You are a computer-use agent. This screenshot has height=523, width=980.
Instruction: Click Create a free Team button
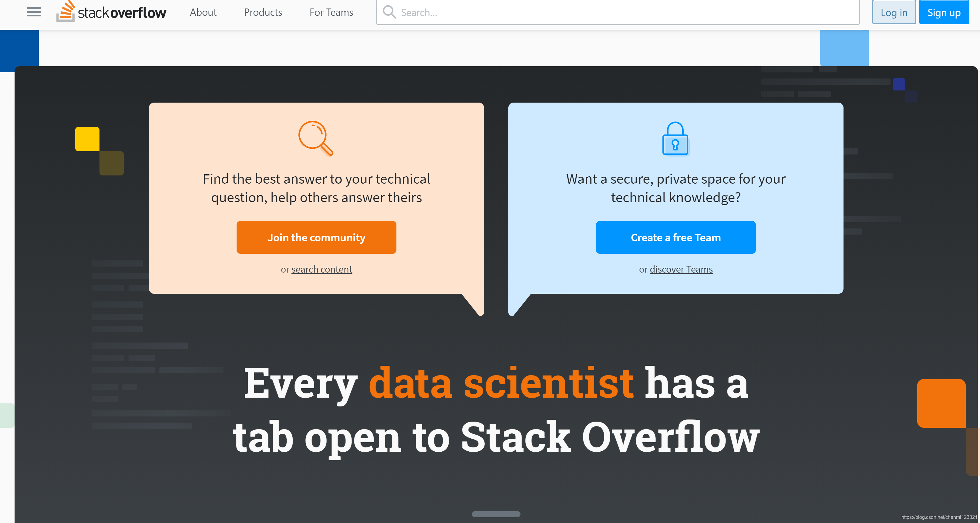tap(676, 237)
